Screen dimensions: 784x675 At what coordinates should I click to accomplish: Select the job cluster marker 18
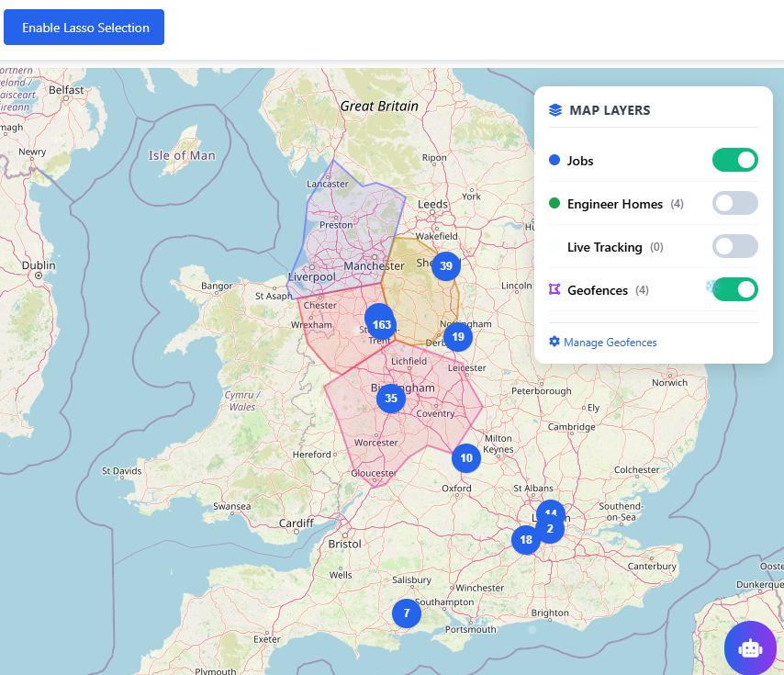(x=526, y=540)
